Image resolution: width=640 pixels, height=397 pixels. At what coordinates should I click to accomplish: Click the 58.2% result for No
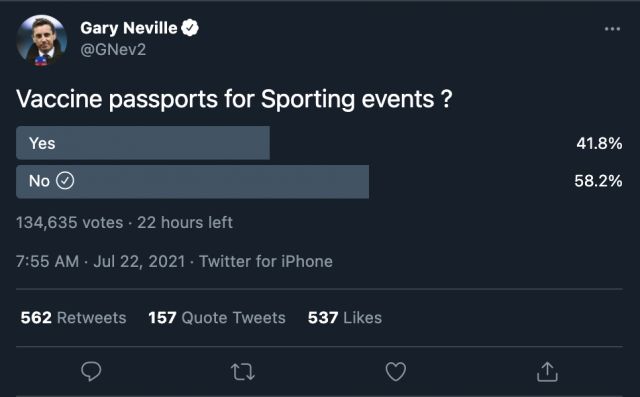pyautogui.click(x=598, y=181)
